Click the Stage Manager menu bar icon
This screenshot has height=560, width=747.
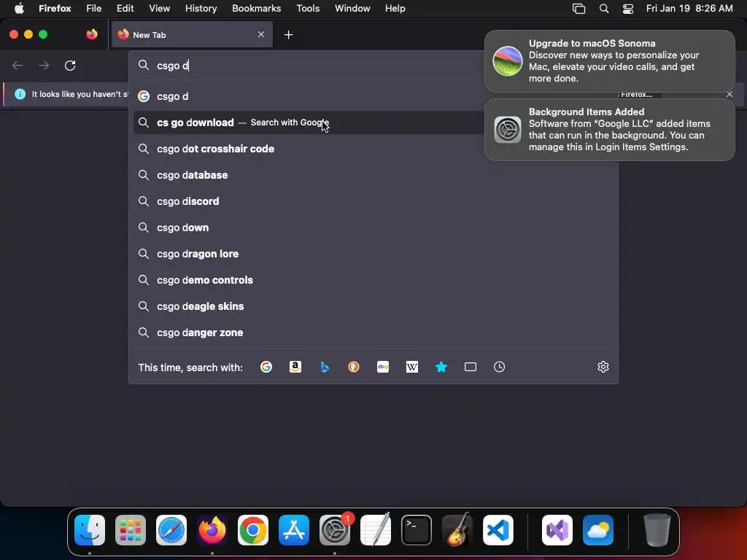tap(578, 8)
